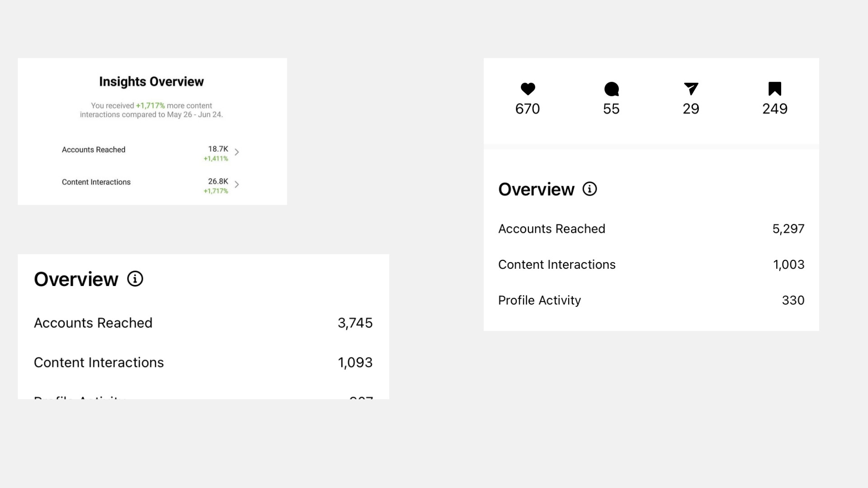The width and height of the screenshot is (868, 488).
Task: Open the Profile Activity label beside 330
Action: [539, 300]
